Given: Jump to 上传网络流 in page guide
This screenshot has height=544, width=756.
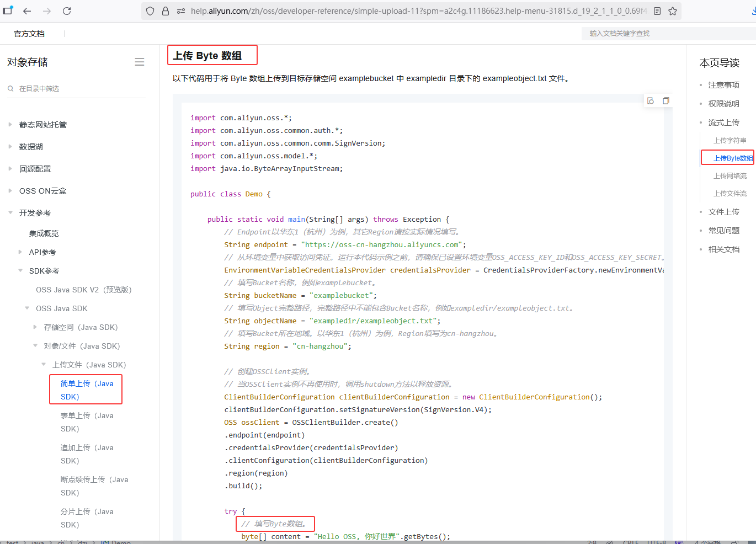Looking at the screenshot, I should [x=730, y=176].
